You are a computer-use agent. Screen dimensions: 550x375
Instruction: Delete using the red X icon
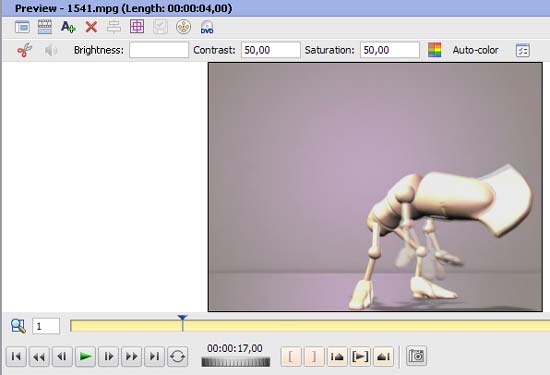coord(91,27)
